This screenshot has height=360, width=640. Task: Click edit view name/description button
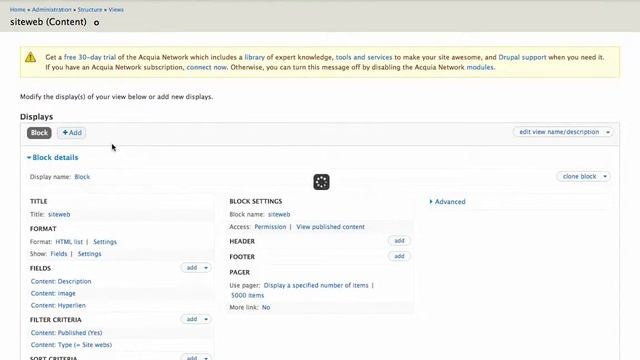pyautogui.click(x=559, y=132)
